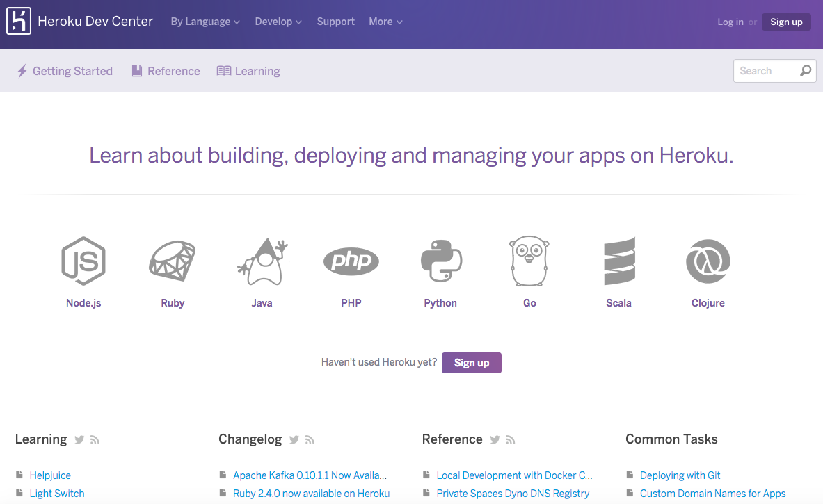This screenshot has width=823, height=504.
Task: Click the Java language icon
Action: [x=262, y=261]
